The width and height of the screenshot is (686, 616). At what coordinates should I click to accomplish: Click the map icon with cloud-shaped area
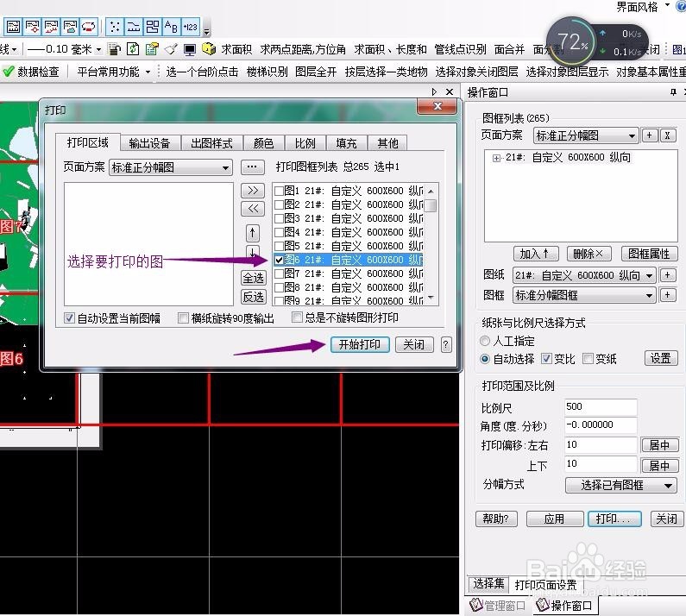pyautogui.click(x=70, y=27)
